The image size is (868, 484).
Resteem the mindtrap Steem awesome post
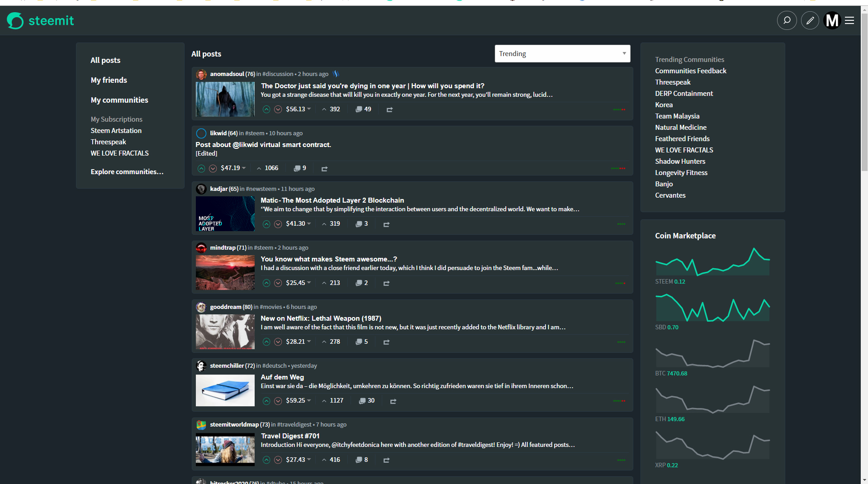click(x=386, y=283)
